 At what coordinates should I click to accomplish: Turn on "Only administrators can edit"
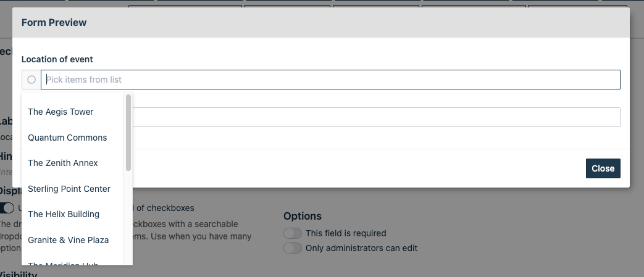pyautogui.click(x=293, y=248)
